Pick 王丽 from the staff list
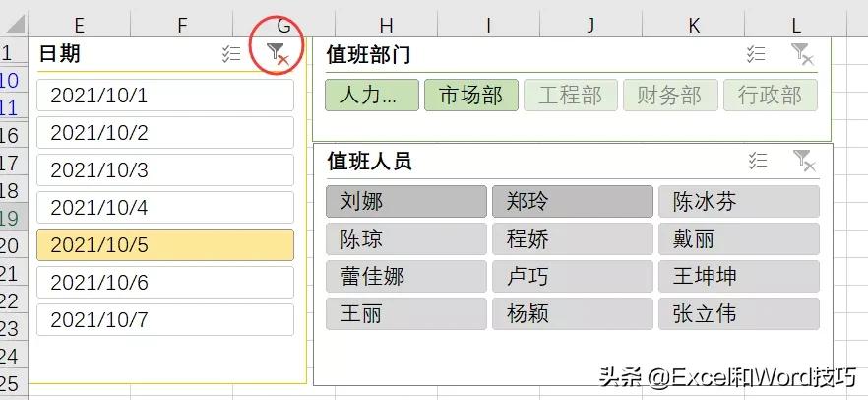The width and height of the screenshot is (868, 400). point(406,314)
